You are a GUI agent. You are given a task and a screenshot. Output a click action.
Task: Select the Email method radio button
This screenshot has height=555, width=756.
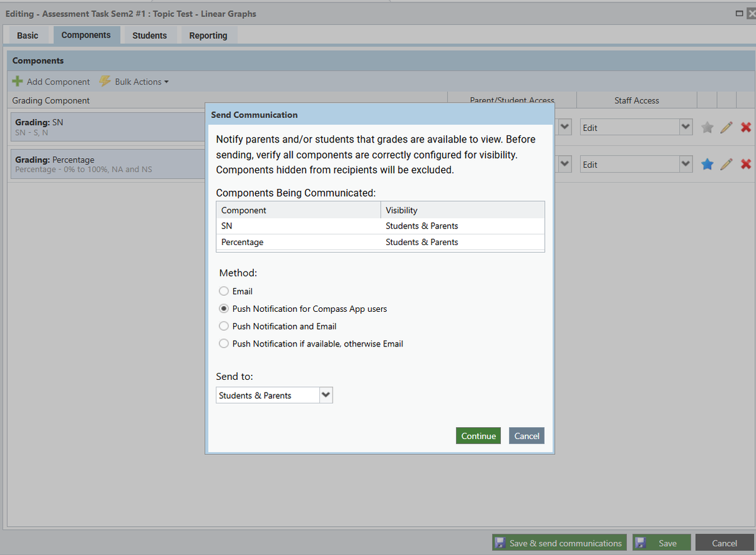(224, 292)
